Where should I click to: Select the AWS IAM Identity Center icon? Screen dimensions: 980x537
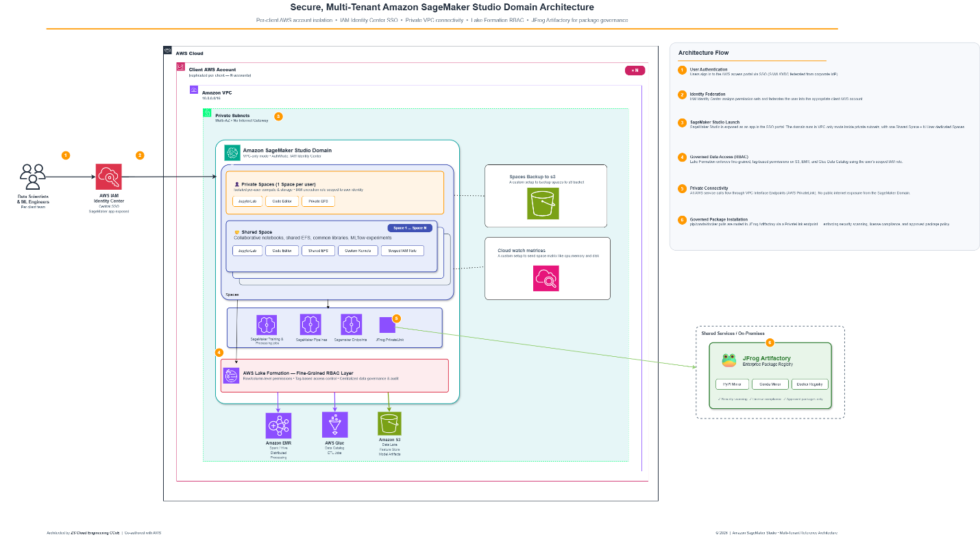click(x=108, y=177)
